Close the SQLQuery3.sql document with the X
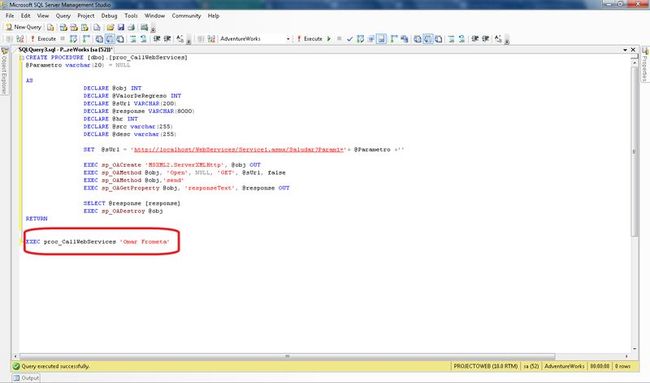Screen dimensions: 650x383 click(x=633, y=50)
